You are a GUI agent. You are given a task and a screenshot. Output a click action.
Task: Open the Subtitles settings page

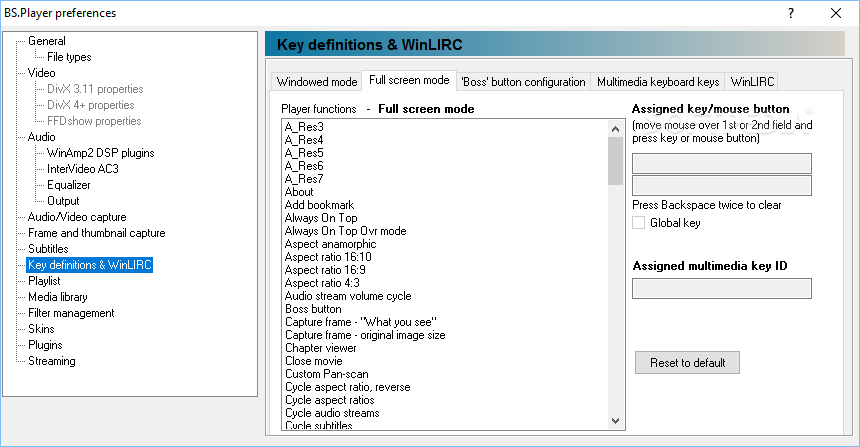pos(48,248)
